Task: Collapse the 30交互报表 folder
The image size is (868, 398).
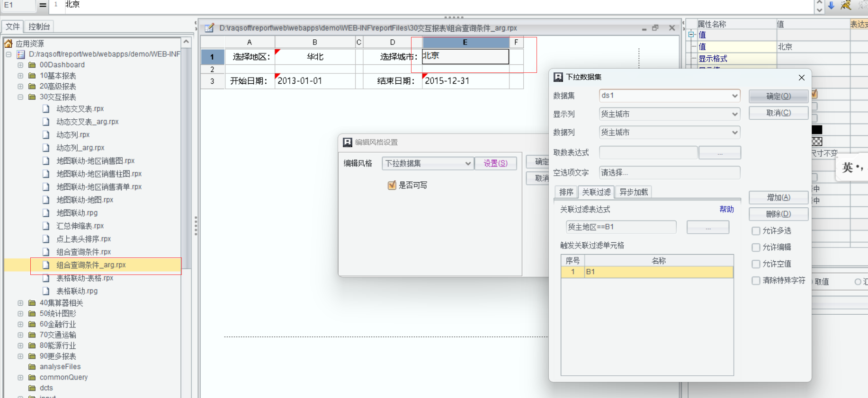Action: pyautogui.click(x=20, y=97)
